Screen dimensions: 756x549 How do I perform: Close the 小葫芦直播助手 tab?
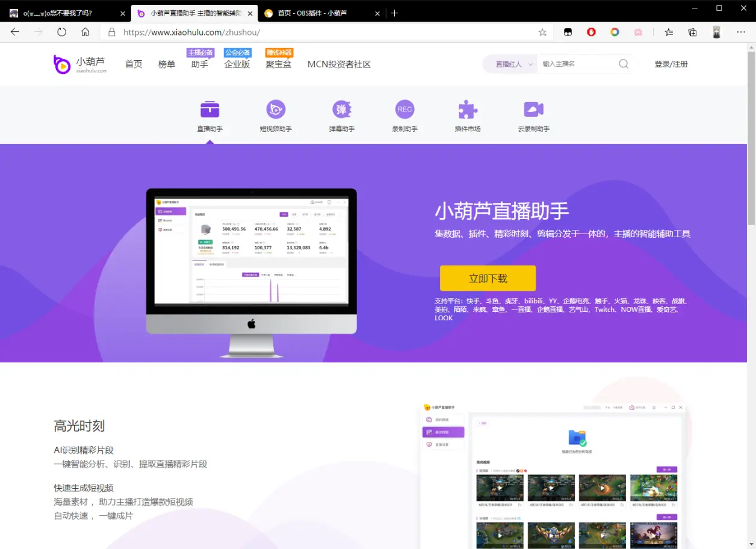click(250, 13)
